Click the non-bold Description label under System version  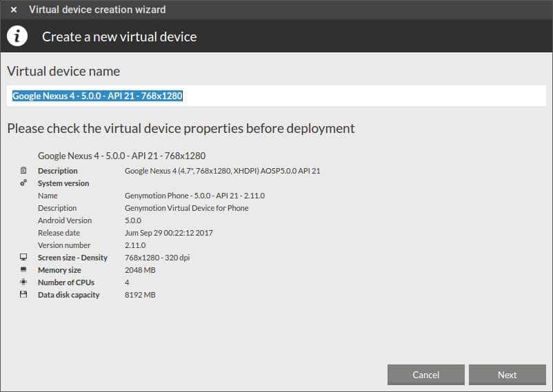(57, 208)
